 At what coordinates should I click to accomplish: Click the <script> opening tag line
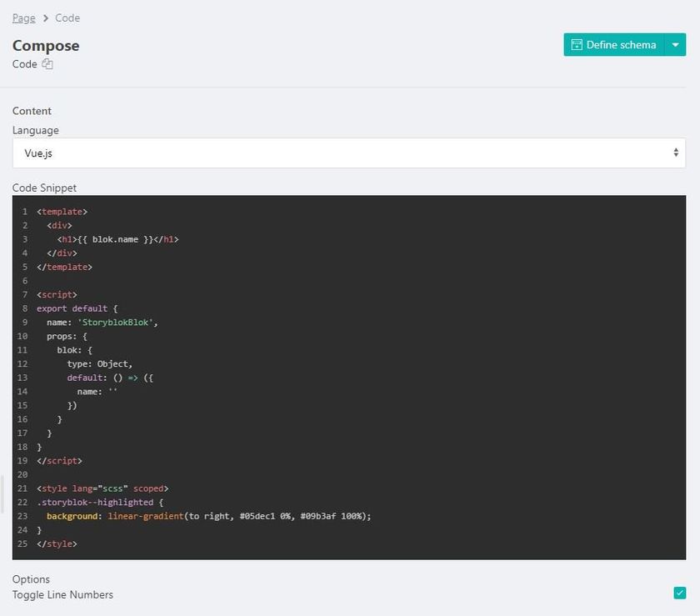[x=57, y=295]
